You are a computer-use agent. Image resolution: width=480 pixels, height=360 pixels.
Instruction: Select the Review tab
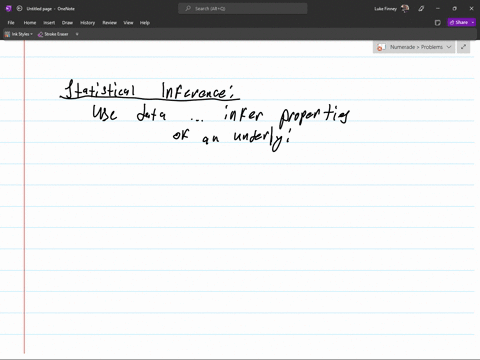point(109,23)
